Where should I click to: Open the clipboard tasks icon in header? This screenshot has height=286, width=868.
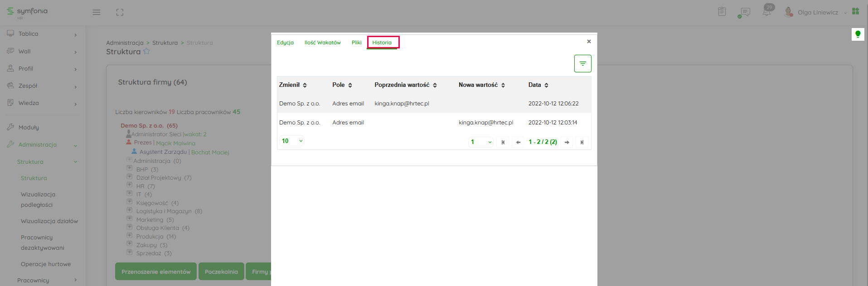(x=722, y=12)
